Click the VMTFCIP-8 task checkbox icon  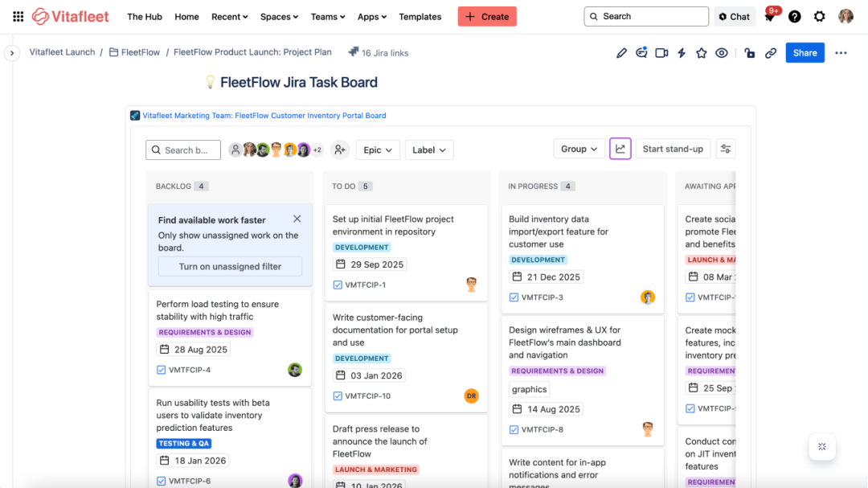pos(514,430)
